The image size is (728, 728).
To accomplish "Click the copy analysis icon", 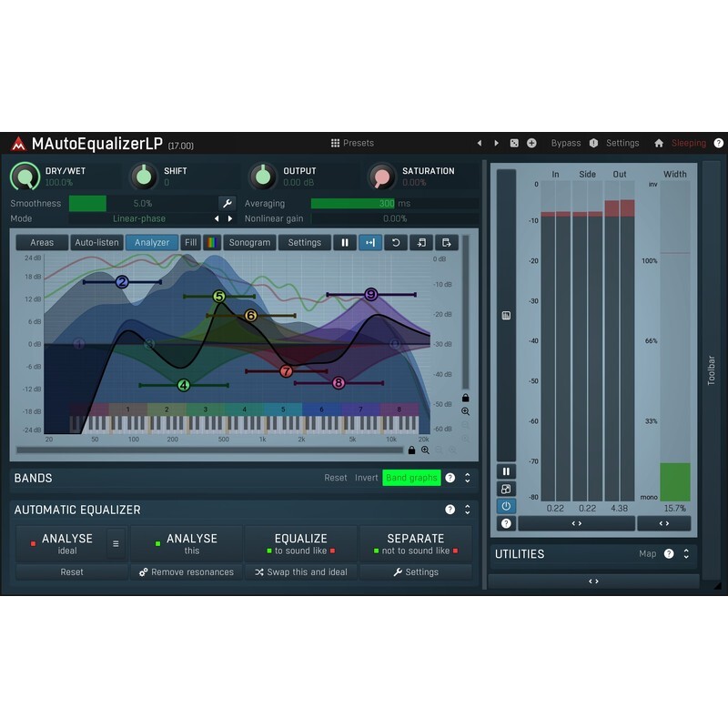I will tap(421, 242).
